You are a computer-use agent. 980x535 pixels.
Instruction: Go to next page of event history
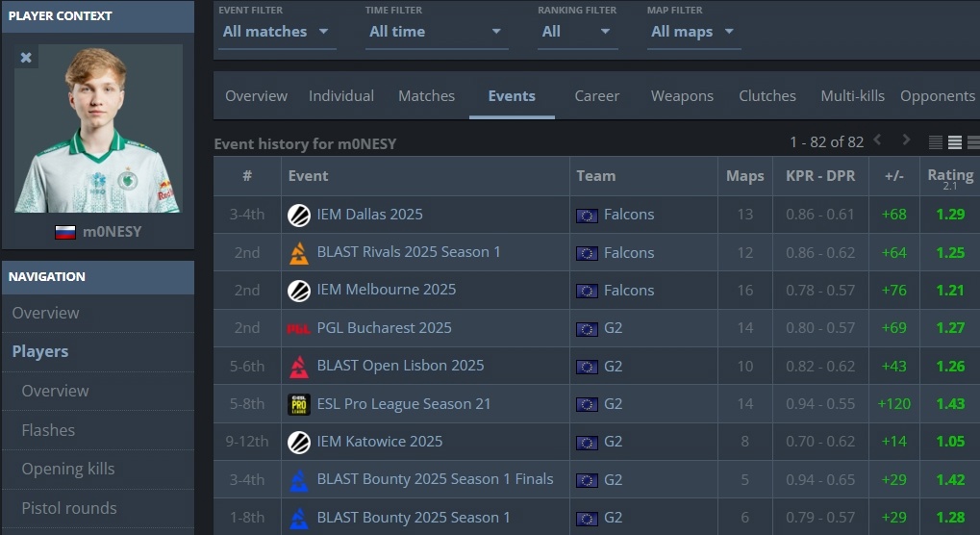906,140
